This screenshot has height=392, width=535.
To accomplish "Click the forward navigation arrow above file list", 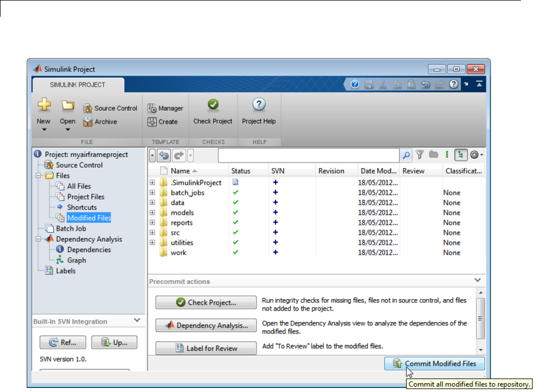I will point(179,156).
